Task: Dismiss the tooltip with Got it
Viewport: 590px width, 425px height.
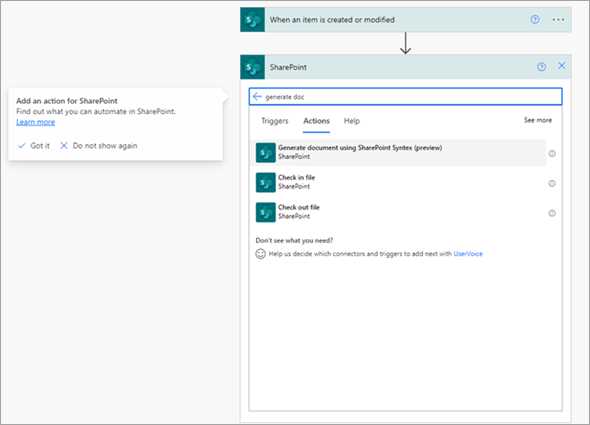Action: click(34, 146)
